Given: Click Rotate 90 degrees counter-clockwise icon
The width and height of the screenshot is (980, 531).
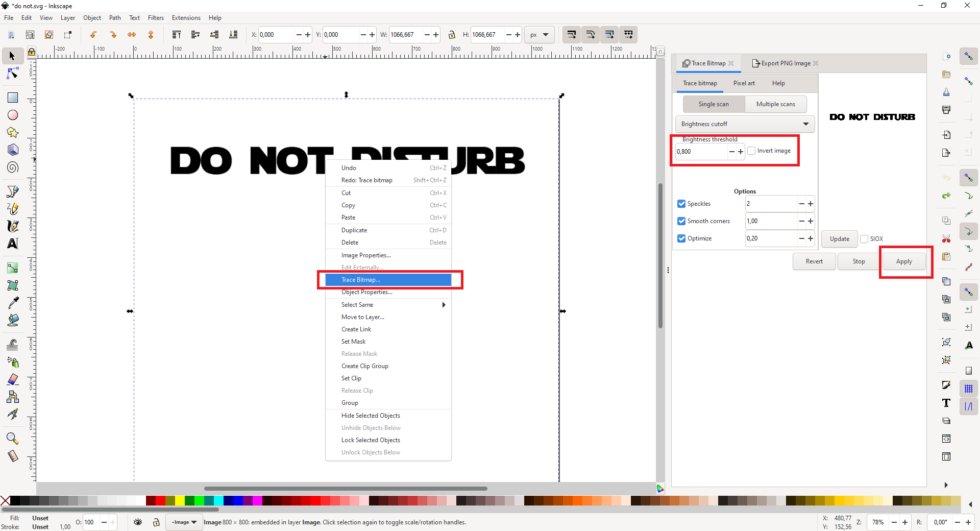Looking at the screenshot, I should 93,35.
